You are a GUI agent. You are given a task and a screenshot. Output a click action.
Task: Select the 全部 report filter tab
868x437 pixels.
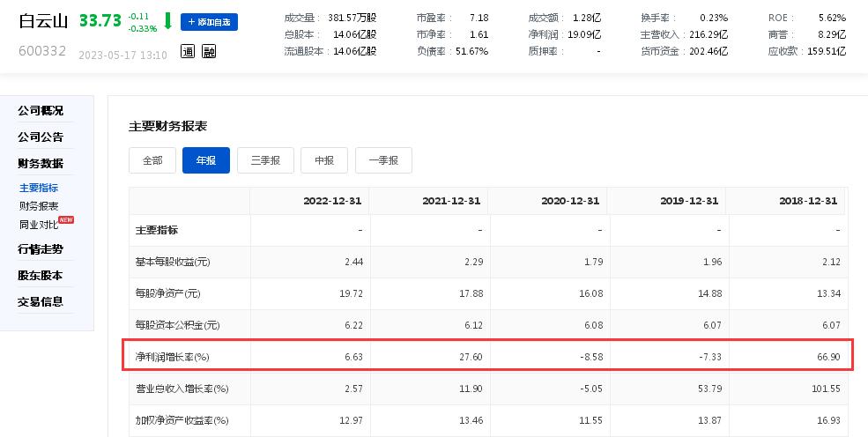point(152,160)
